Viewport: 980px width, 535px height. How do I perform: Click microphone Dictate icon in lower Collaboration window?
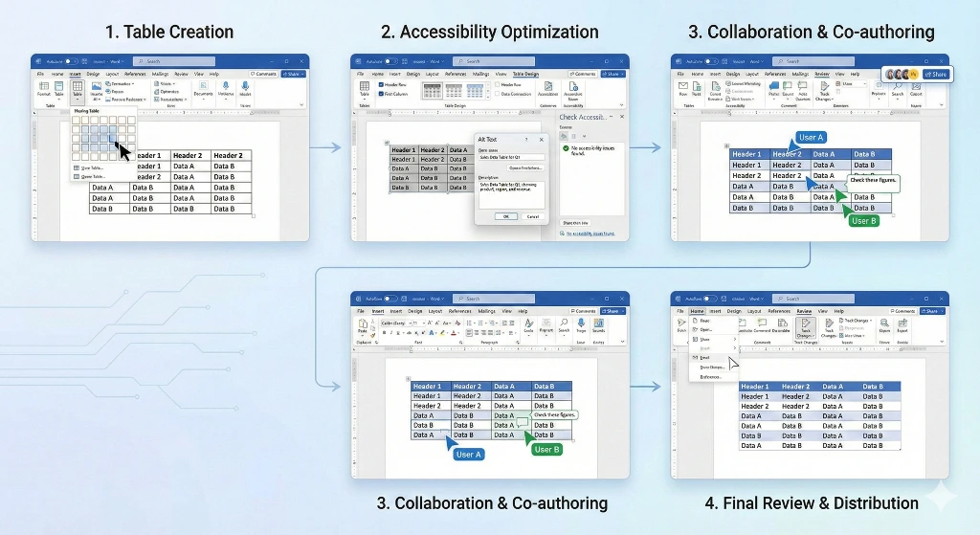point(581,323)
